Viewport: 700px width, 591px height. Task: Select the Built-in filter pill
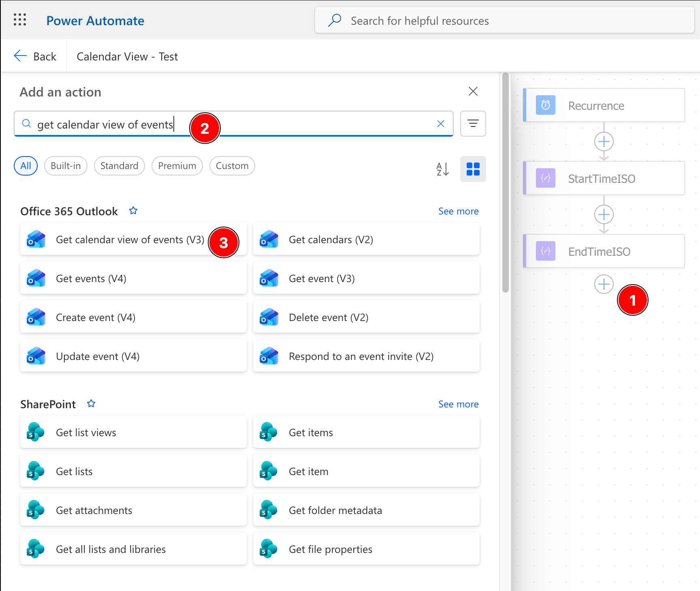click(66, 166)
